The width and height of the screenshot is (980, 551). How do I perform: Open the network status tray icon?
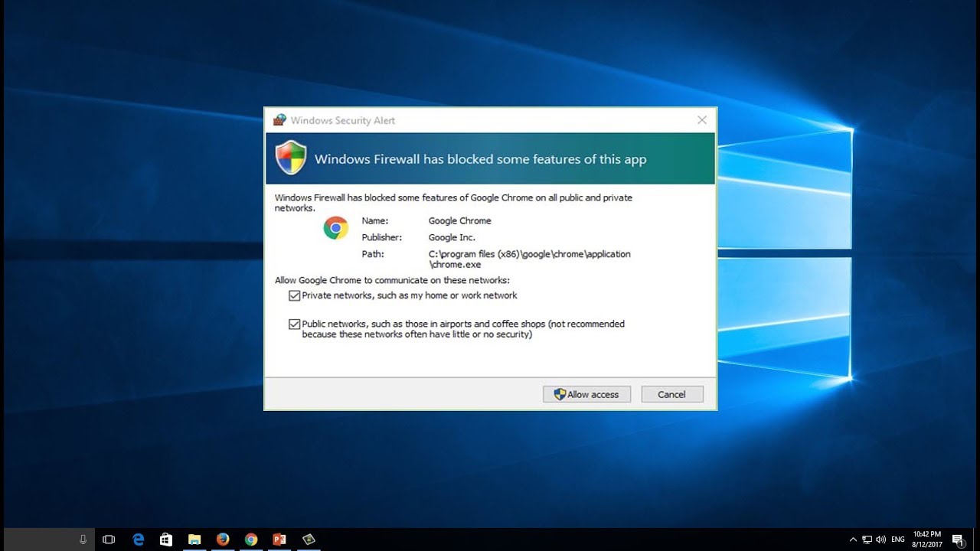[867, 540]
